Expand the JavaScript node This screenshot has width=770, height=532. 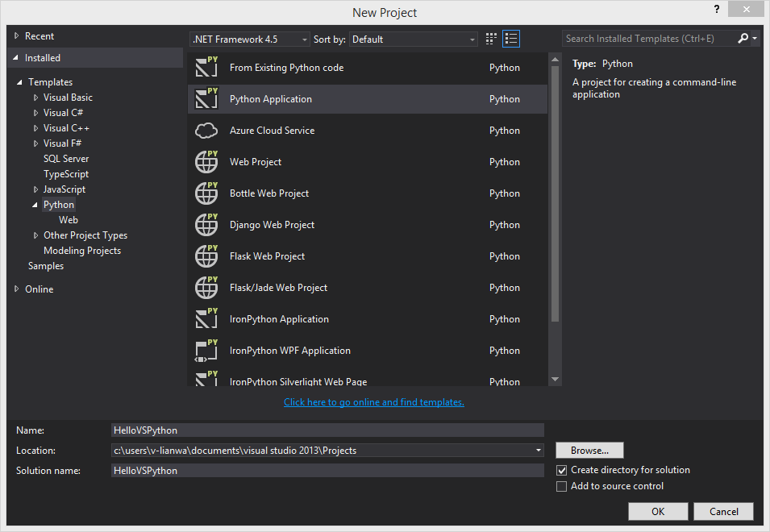click(x=35, y=189)
